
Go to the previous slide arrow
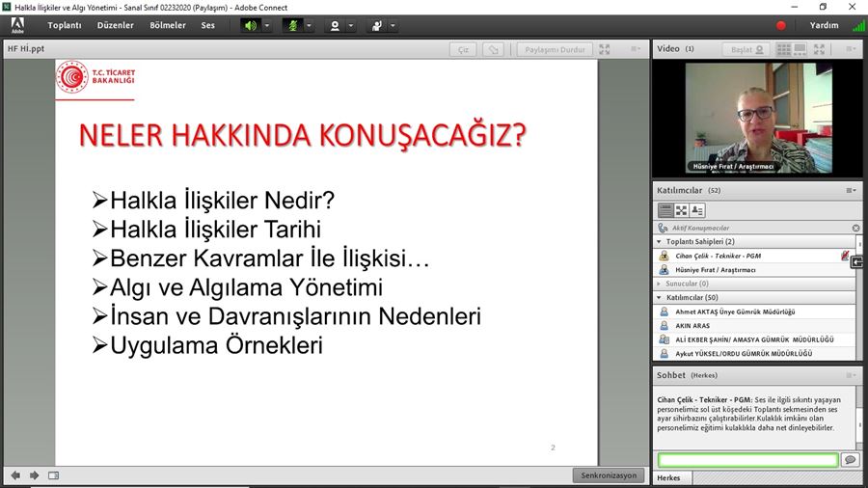(x=15, y=475)
